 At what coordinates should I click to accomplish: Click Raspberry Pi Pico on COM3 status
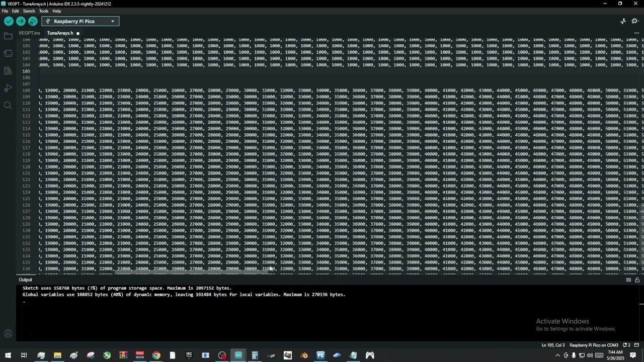[594, 345]
